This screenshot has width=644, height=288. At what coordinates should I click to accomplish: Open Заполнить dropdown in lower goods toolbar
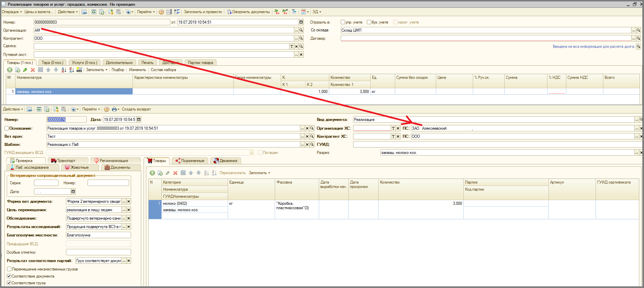[x=259, y=173]
